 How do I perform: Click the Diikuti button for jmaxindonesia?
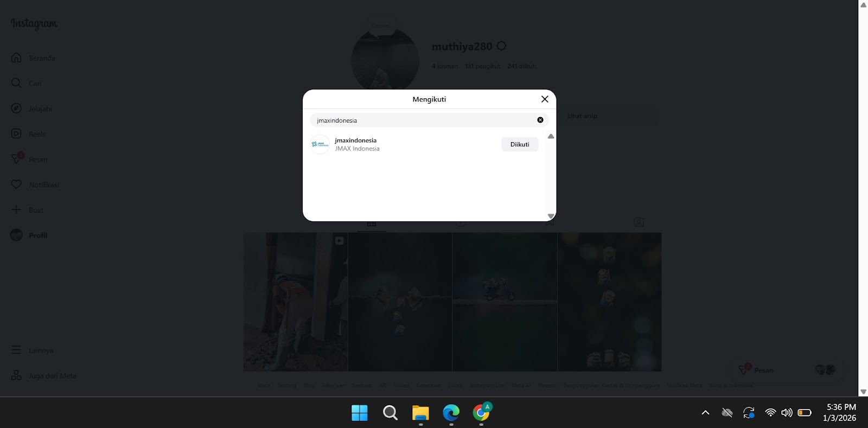pyautogui.click(x=519, y=144)
